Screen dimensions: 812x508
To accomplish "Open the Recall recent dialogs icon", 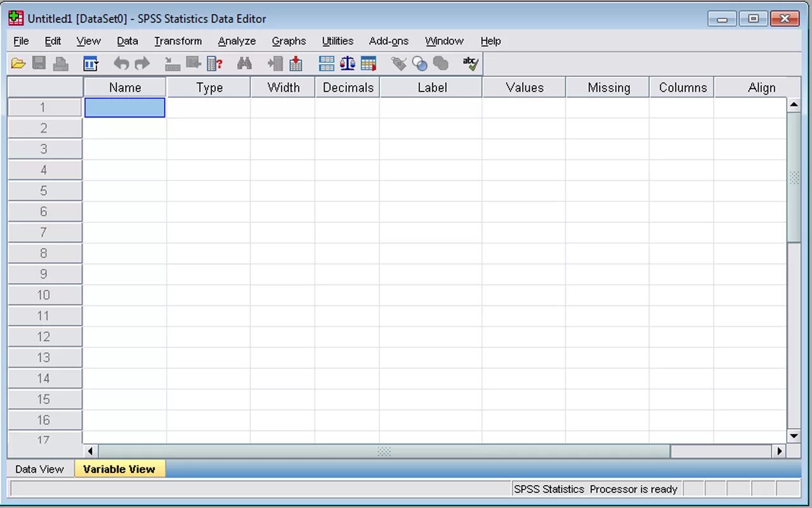I will [91, 63].
